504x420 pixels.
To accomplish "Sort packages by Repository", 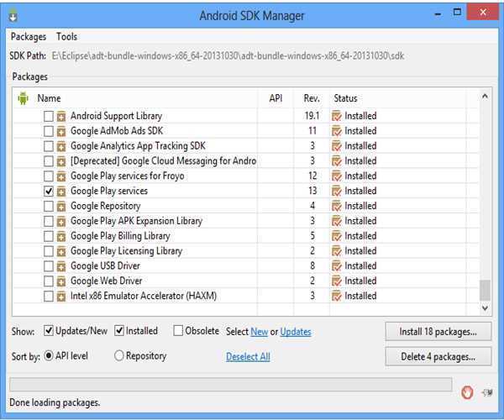I will (118, 355).
